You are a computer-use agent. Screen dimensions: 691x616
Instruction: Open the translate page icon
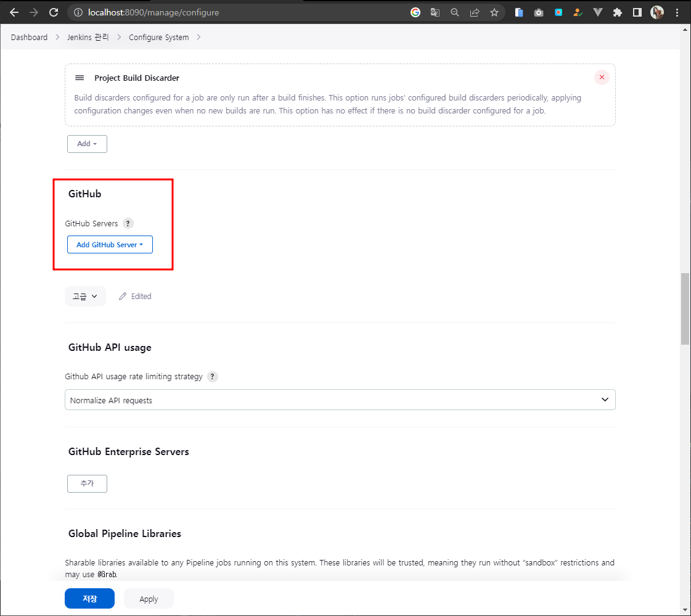[435, 12]
